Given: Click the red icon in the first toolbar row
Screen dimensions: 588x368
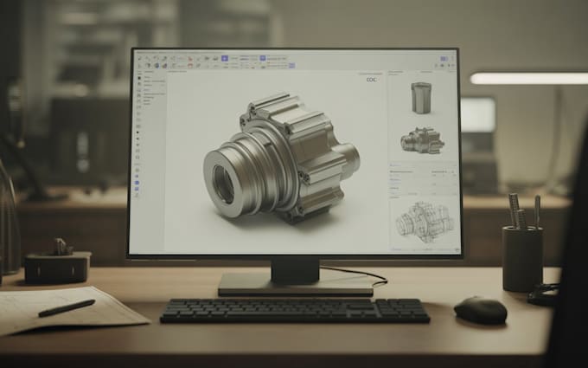Looking at the screenshot, I should (190, 59).
